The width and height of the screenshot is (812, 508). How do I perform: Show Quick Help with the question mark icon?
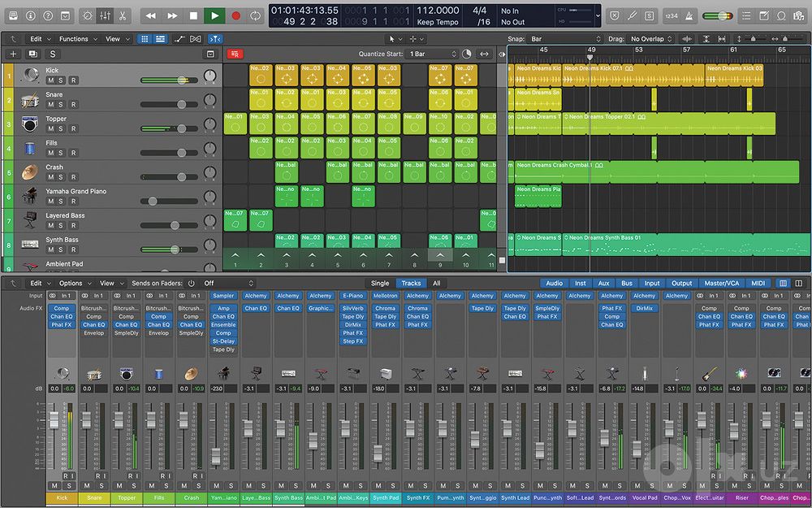coord(48,16)
